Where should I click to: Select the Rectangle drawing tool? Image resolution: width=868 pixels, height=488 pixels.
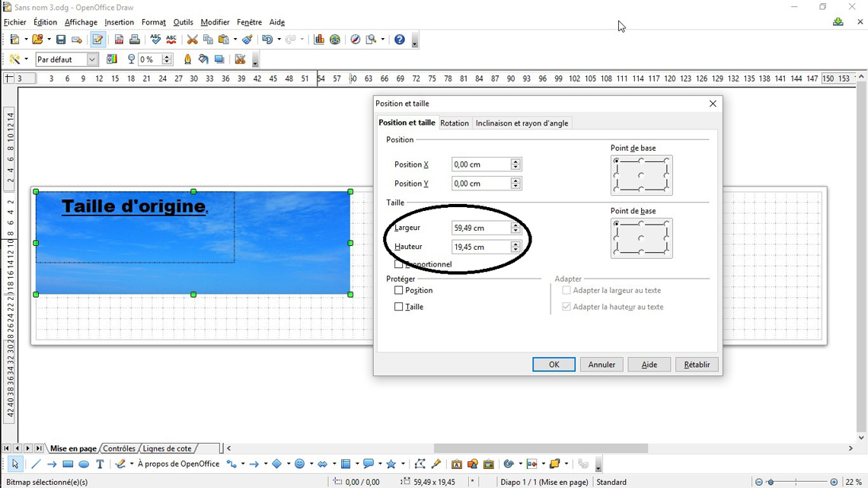[x=68, y=464]
